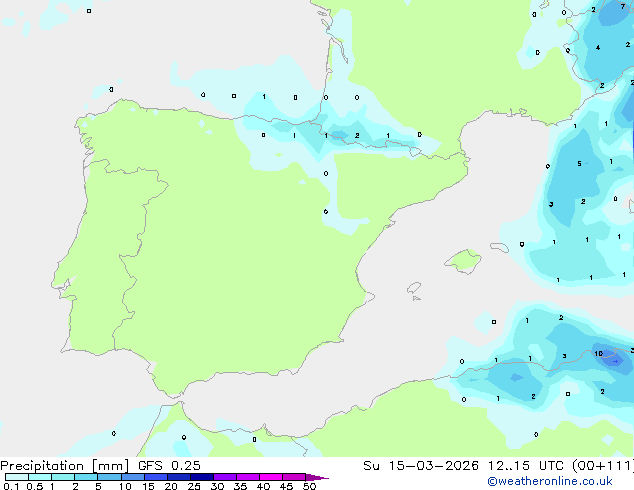Click the 20–25 mm legend color swatch
This screenshot has width=634, height=490.
coord(179,477)
